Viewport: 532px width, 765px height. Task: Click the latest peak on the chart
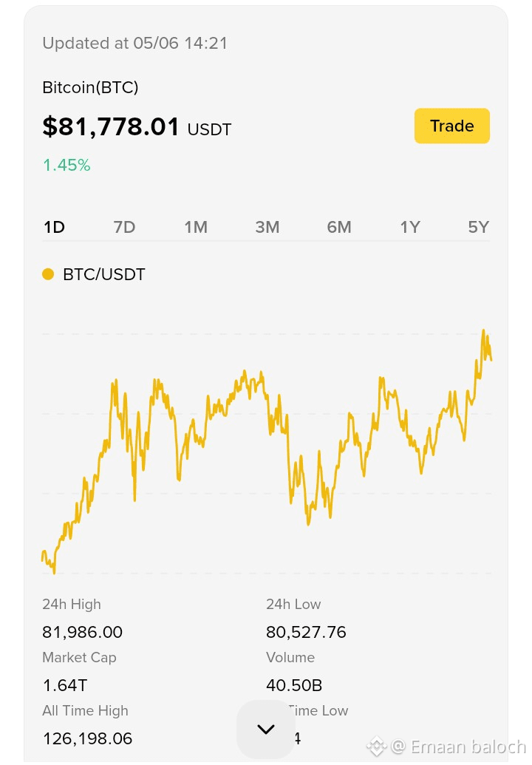484,331
